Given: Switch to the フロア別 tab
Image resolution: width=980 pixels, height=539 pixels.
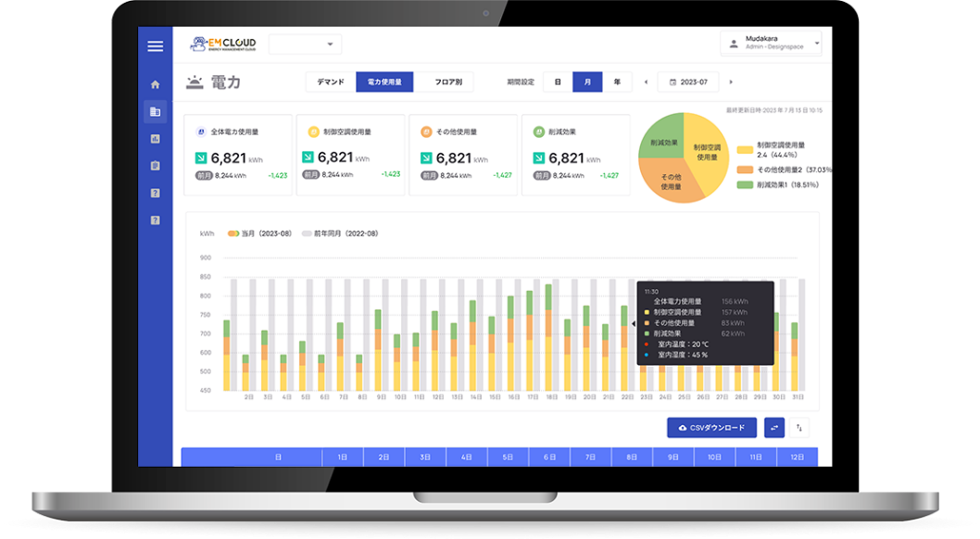Looking at the screenshot, I should click(x=444, y=81).
